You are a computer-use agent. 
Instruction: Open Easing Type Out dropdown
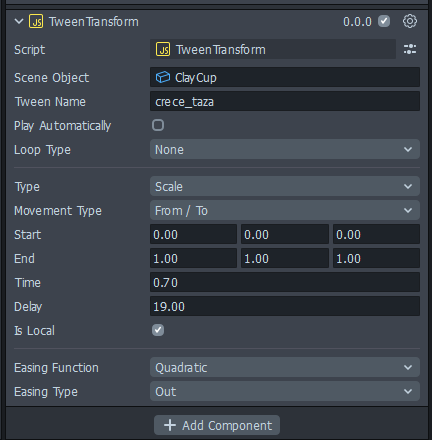[285, 391]
